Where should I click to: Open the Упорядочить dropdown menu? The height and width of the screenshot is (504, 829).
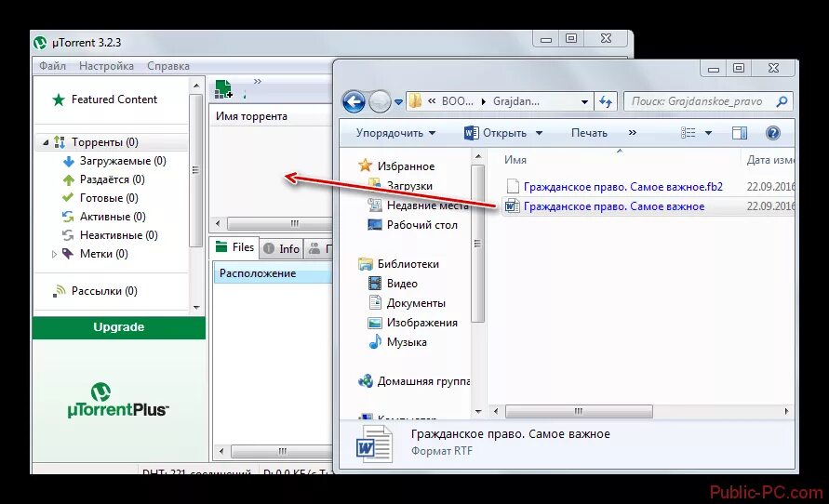[x=395, y=133]
